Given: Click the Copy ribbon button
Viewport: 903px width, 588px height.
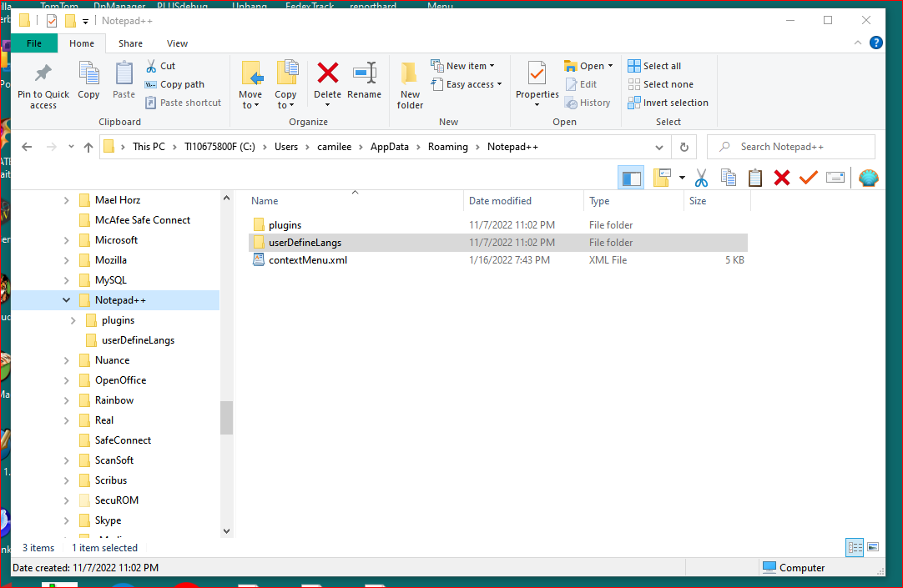Looking at the screenshot, I should [88, 81].
